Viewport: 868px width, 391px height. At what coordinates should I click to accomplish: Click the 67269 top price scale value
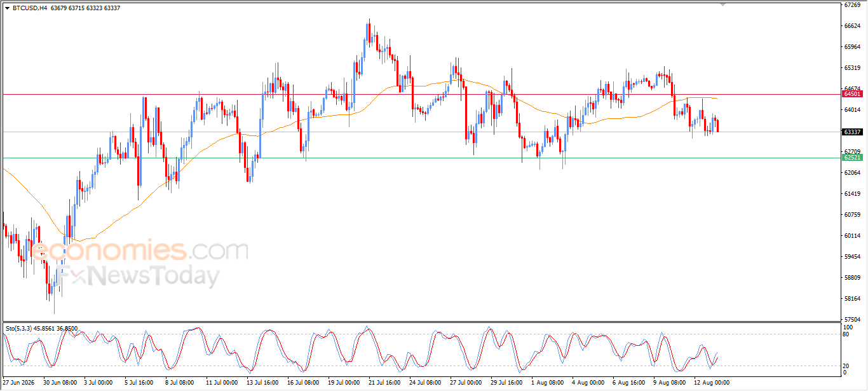pyautogui.click(x=851, y=5)
